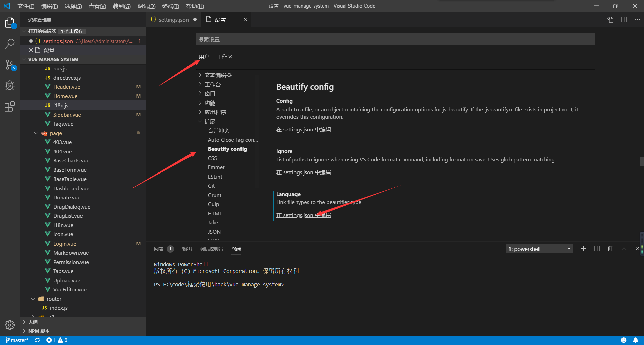Kill the terminal with the trash icon
Viewport: 644px width, 345px height.
click(x=610, y=249)
